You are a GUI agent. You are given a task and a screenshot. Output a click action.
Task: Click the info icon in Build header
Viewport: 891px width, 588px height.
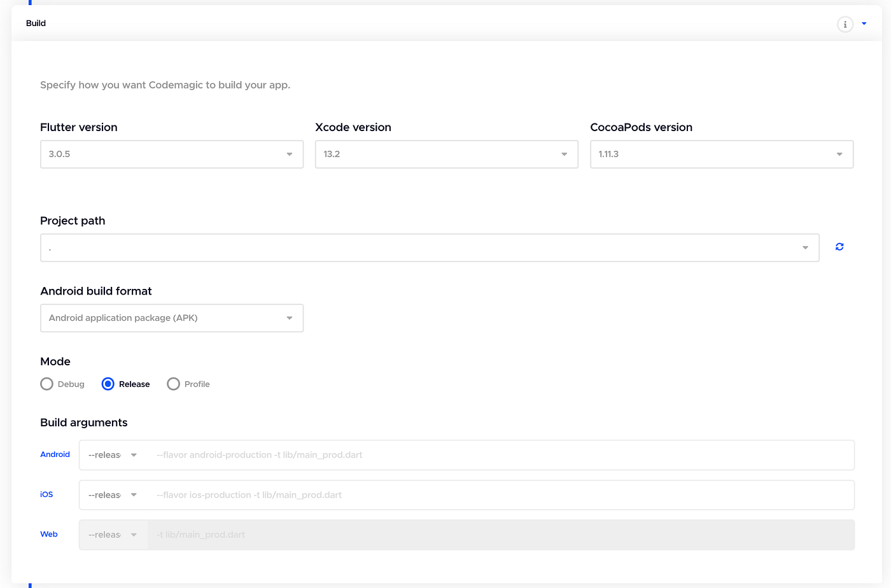point(845,24)
